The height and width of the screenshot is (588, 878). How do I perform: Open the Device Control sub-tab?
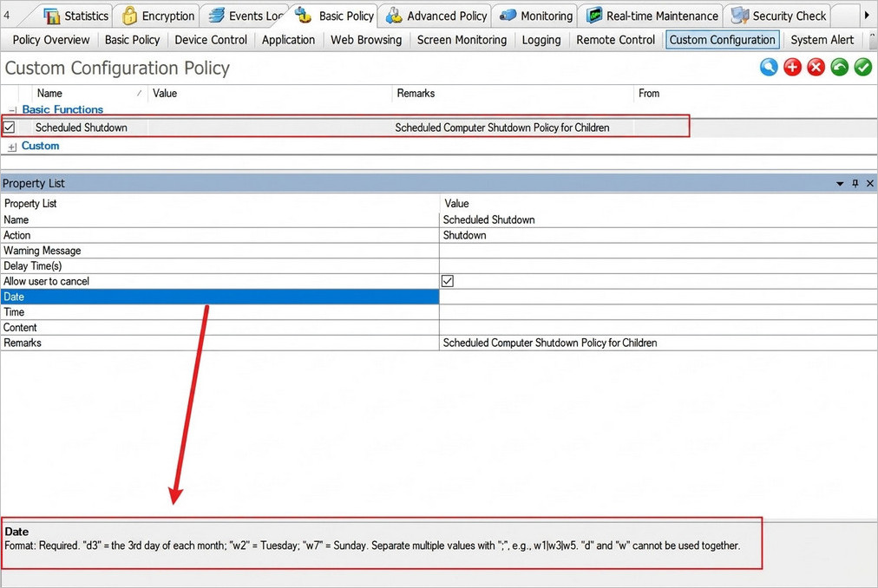(x=211, y=40)
